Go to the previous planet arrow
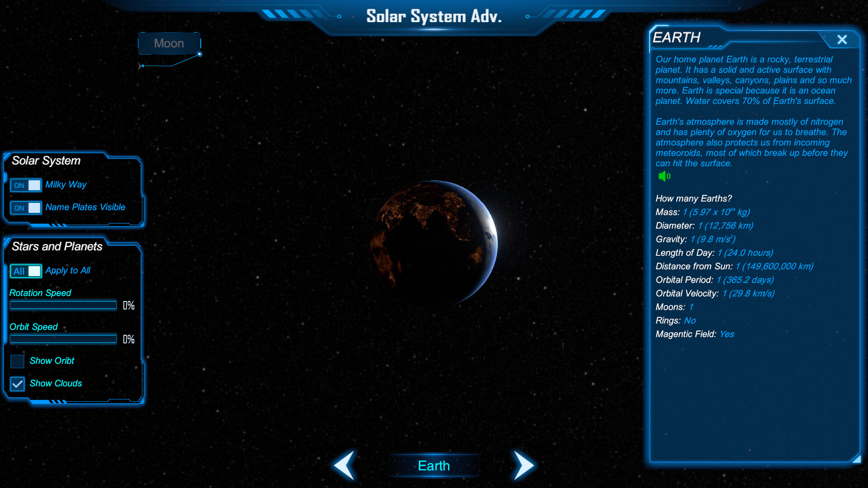This screenshot has width=868, height=488. 344,465
